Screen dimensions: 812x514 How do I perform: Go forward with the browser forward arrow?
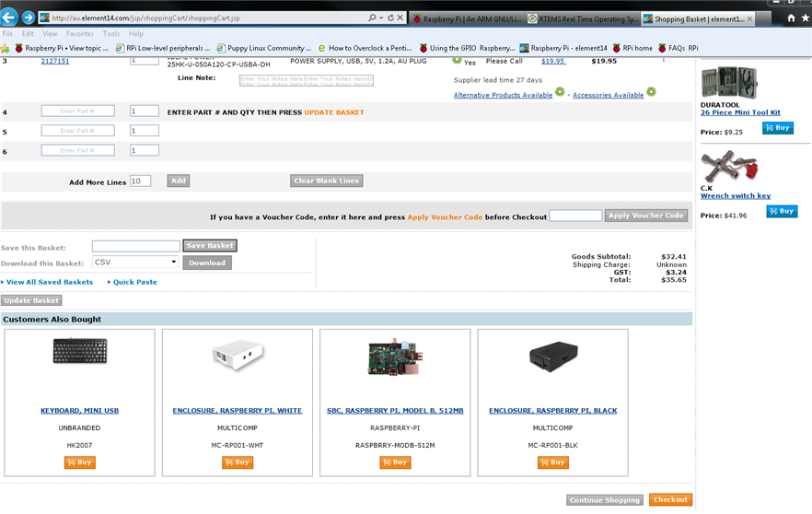tap(29, 18)
